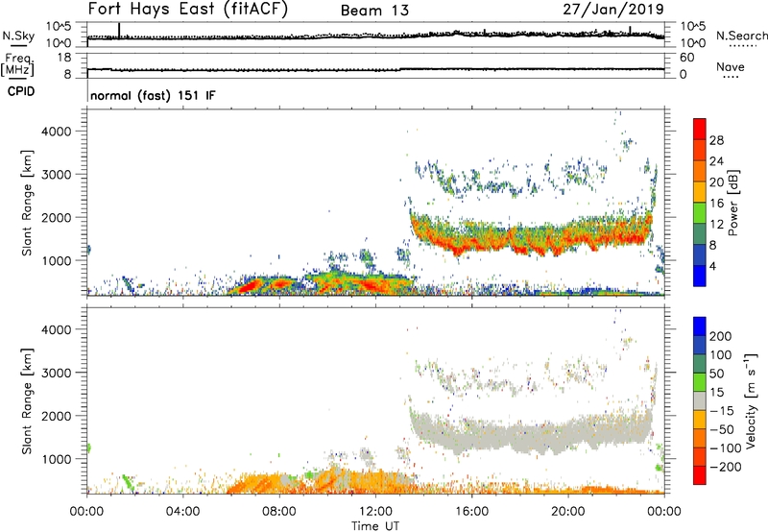Click the '60' tick on the Nave axis

click(x=686, y=58)
